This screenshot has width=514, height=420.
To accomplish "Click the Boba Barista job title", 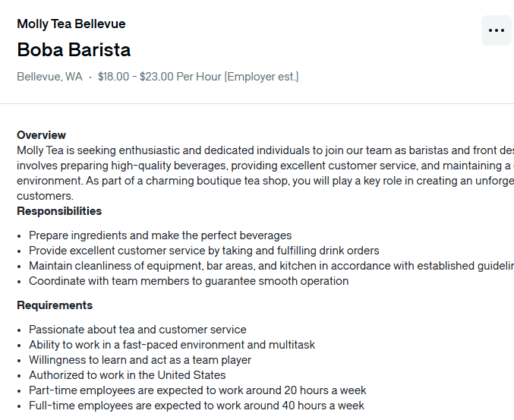I will (74, 50).
